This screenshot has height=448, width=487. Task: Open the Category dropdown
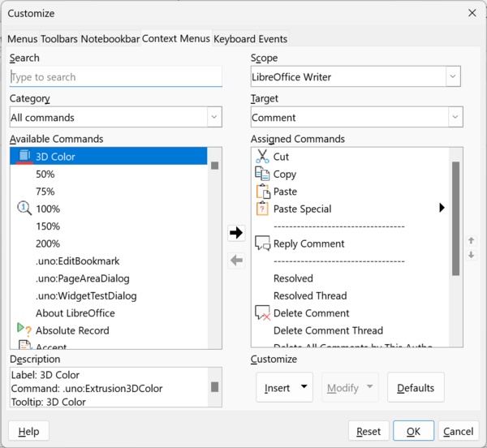tap(214, 118)
